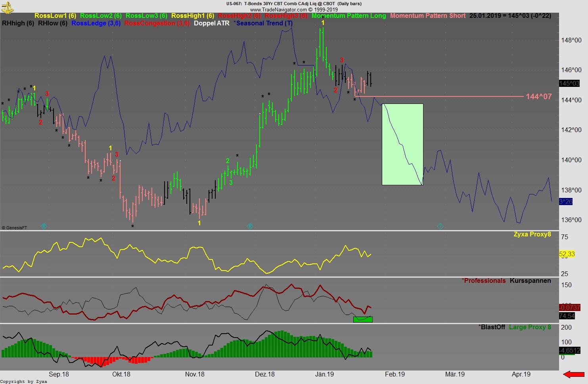Select the *Professionals indicator label
Image resolution: width=588 pixels, height=384 pixels.
(483, 280)
